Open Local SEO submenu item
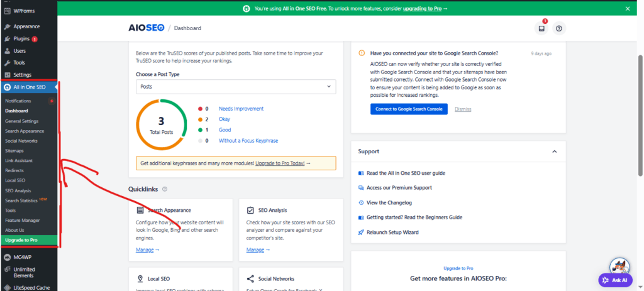The height and width of the screenshot is (291, 644). pos(15,180)
